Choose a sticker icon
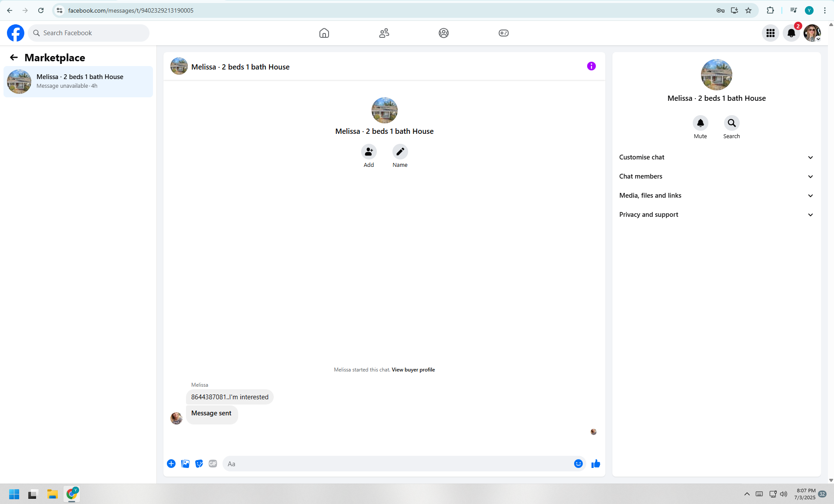 coord(199,464)
